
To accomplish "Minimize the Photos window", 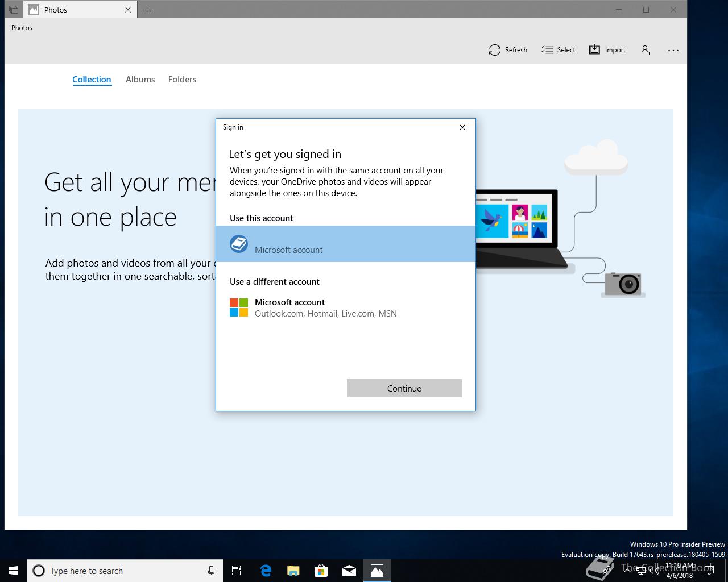I will pyautogui.click(x=619, y=10).
